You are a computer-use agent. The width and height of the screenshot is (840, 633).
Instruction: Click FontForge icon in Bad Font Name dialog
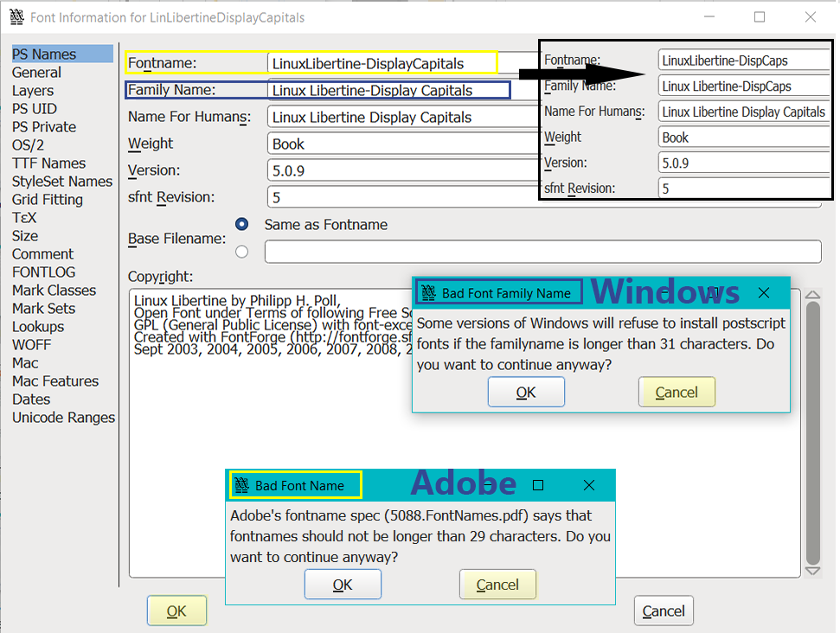(241, 485)
